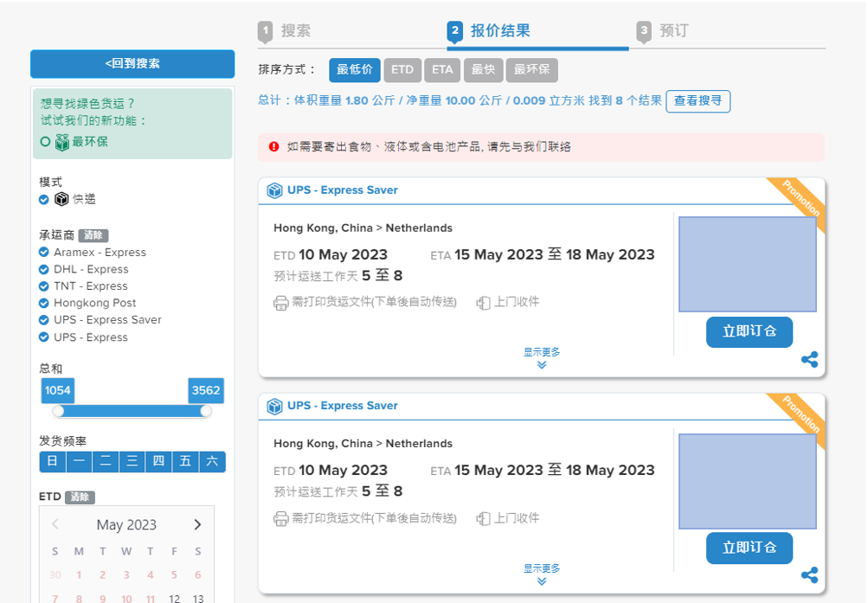Go to previous month in ETD calendar

[55, 524]
